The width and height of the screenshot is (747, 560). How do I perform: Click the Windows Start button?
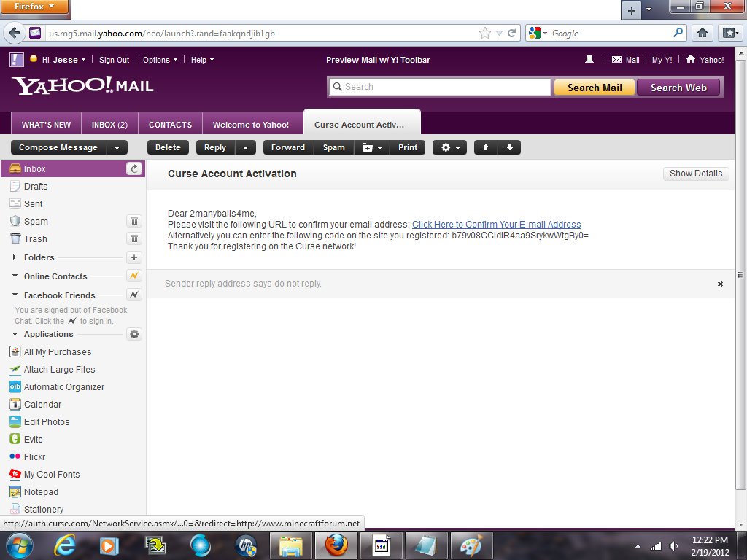(x=20, y=545)
